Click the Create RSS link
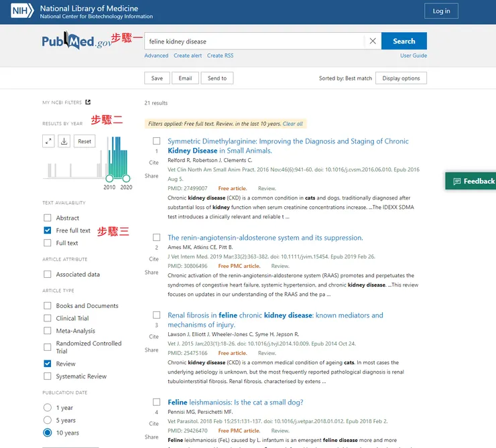Viewport: 496px width, 448px height. pos(220,56)
